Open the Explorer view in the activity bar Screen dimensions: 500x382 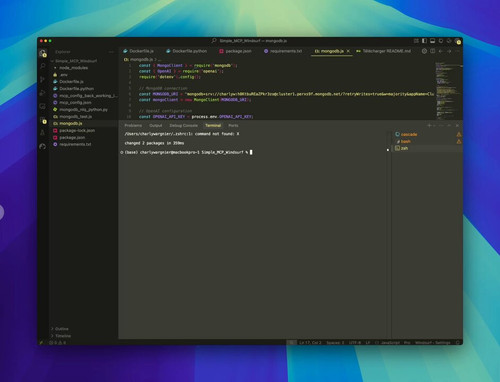[x=43, y=53]
